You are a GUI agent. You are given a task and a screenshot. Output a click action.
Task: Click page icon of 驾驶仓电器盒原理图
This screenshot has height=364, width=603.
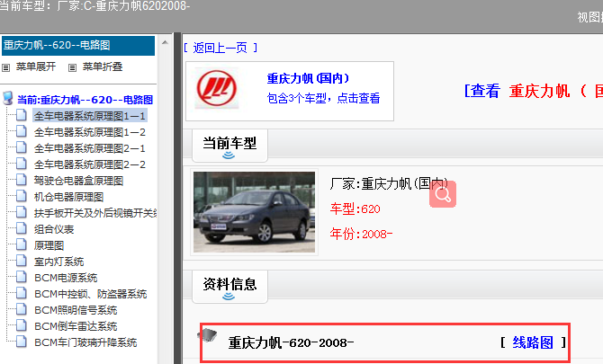coord(22,180)
